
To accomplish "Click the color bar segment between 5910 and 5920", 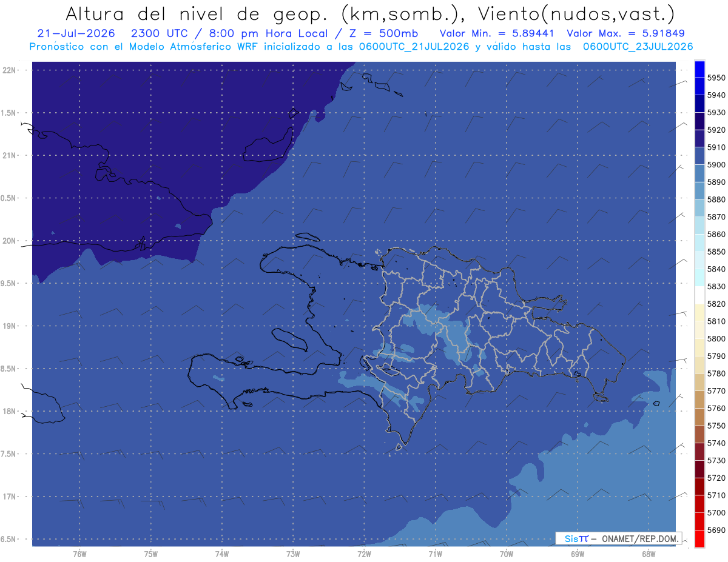I will pyautogui.click(x=699, y=138).
